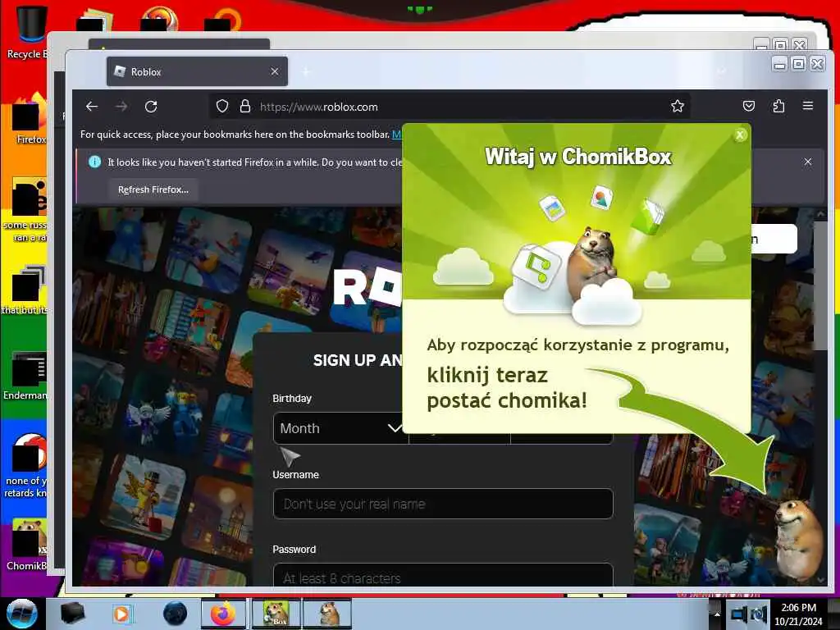This screenshot has width=840, height=630.
Task: Reload the Roblox page
Action: (x=151, y=107)
